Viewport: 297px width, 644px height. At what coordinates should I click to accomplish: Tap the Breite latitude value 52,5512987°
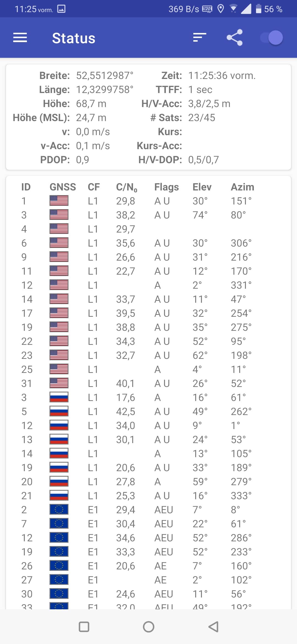tap(105, 75)
